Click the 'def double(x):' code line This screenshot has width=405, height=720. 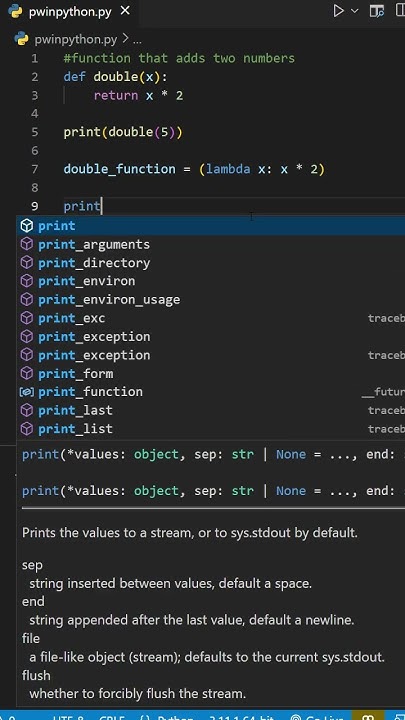click(x=116, y=77)
